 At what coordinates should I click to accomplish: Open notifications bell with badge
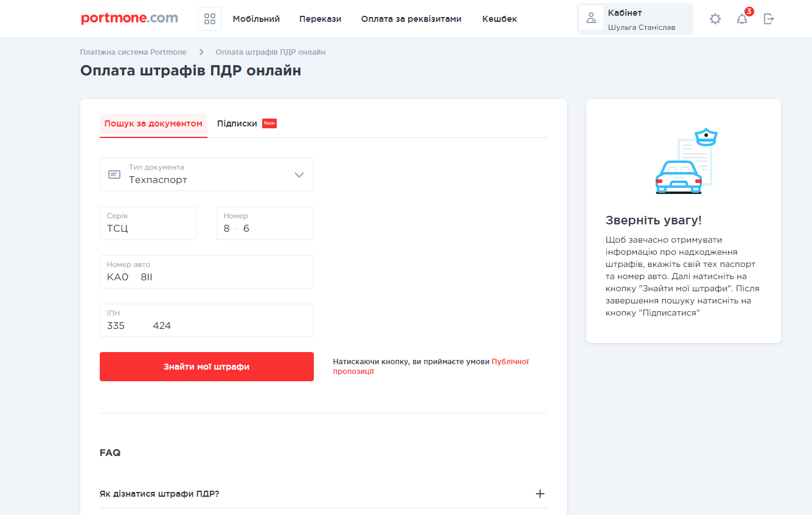pyautogui.click(x=742, y=19)
